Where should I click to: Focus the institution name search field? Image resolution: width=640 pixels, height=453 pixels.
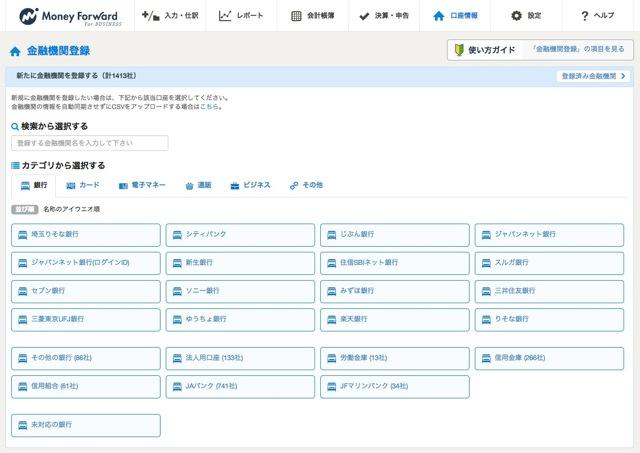point(90,143)
